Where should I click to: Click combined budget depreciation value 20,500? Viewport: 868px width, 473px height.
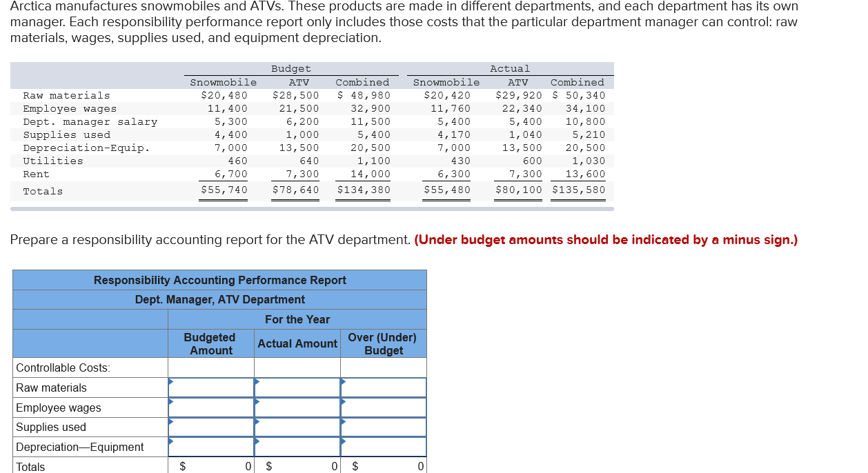(x=371, y=148)
